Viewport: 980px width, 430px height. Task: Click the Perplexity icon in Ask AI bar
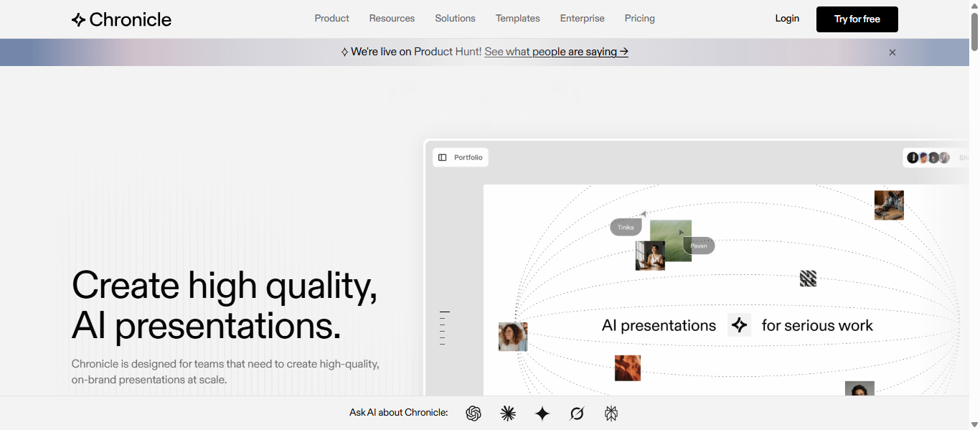611,413
